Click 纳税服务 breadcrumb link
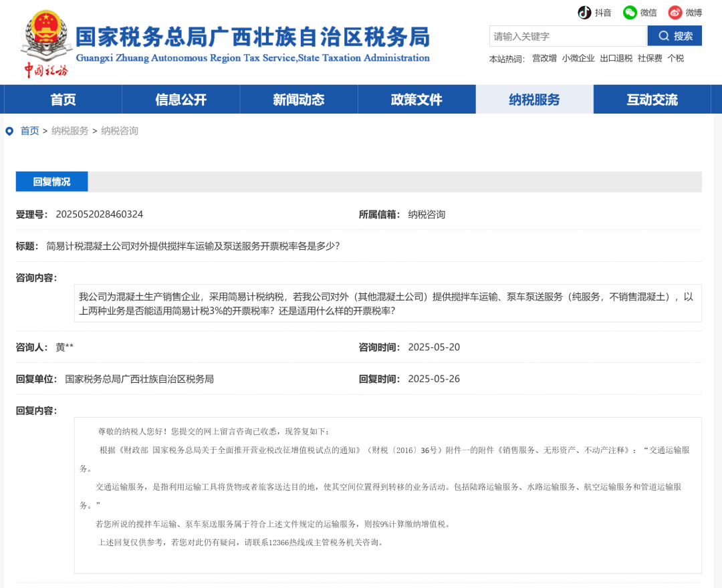Screen dimensions: 722x588 click(x=70, y=131)
